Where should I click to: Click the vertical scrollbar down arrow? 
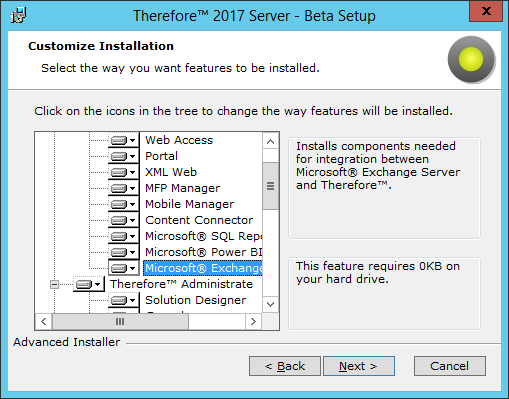(x=270, y=304)
